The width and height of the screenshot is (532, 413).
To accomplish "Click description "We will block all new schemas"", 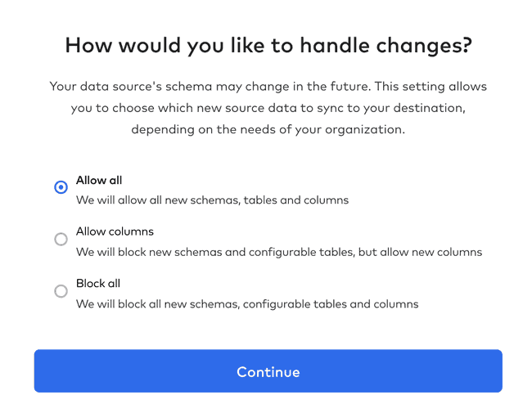I will [x=247, y=303].
